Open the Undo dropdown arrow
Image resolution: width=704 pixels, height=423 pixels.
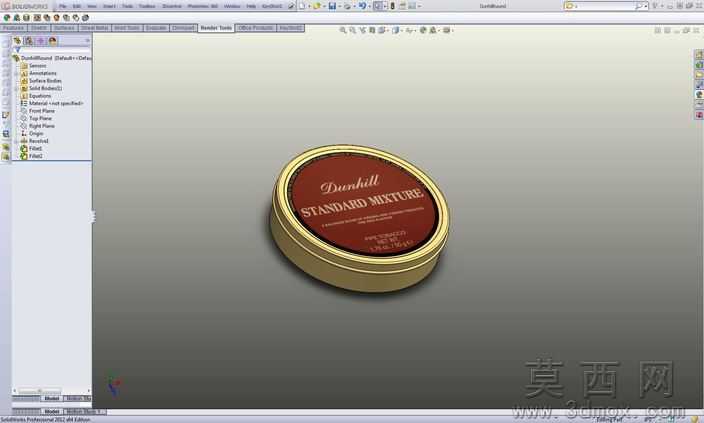(x=369, y=6)
